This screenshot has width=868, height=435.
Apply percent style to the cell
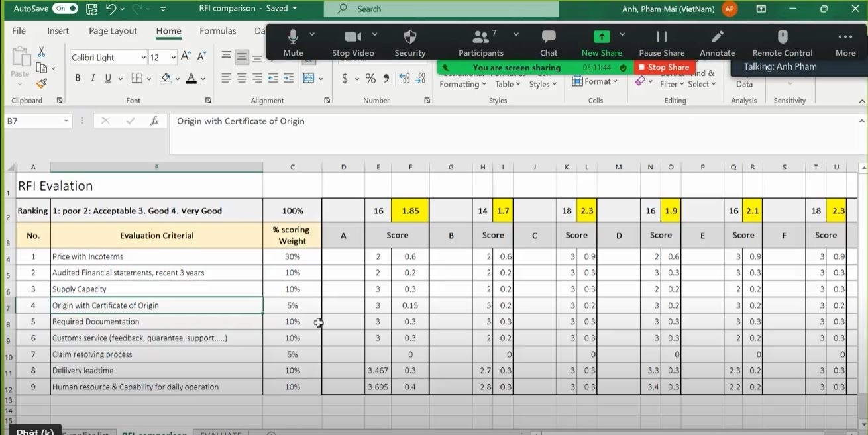click(370, 79)
